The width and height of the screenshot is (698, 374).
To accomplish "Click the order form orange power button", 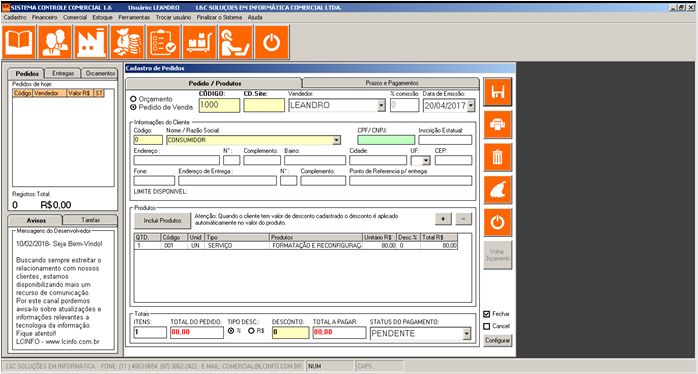I will point(498,222).
